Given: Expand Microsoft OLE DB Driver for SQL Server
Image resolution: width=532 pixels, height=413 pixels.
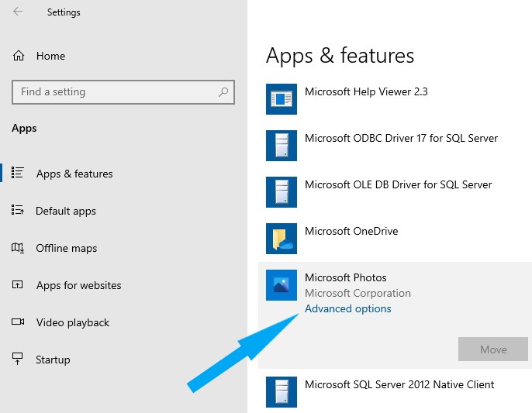Looking at the screenshot, I should [x=396, y=192].
